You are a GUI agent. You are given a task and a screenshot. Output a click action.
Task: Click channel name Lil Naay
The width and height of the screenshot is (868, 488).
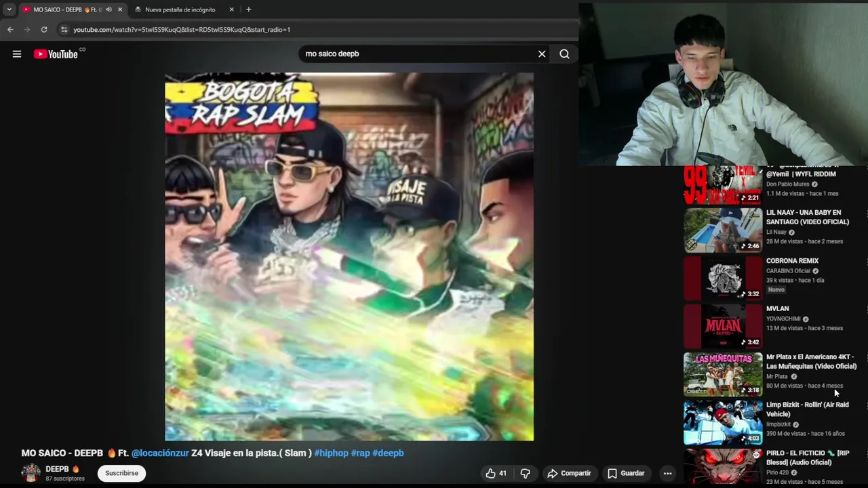(776, 232)
